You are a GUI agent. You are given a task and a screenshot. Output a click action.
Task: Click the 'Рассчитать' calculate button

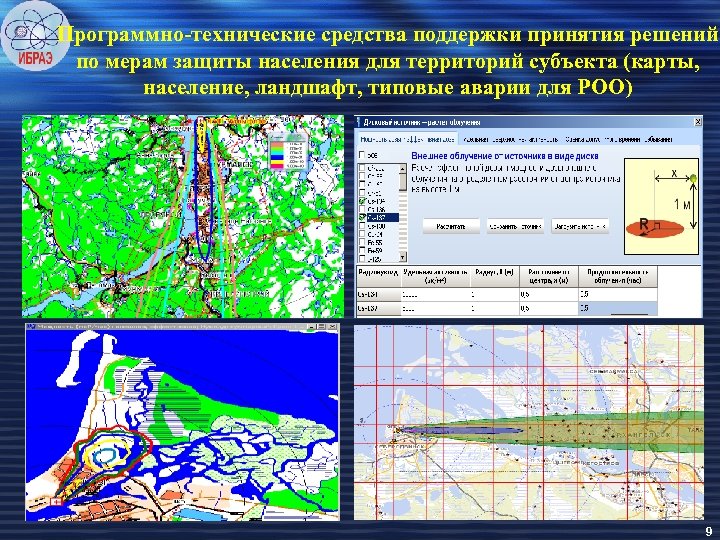point(451,226)
